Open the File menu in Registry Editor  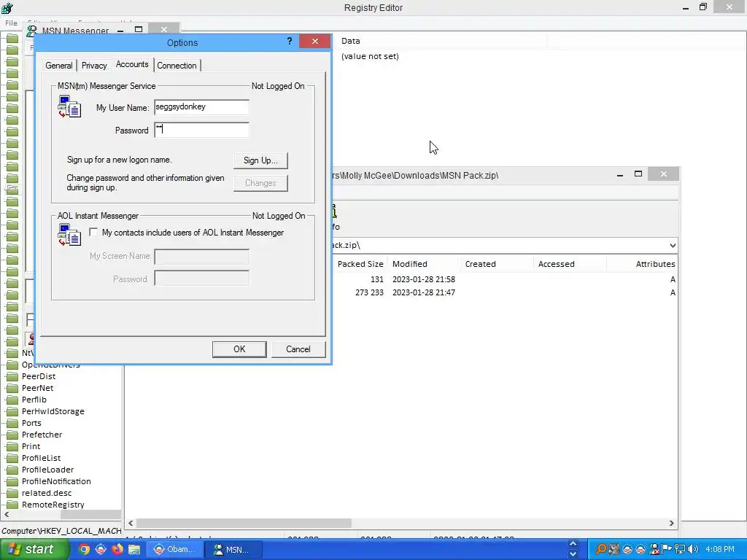11,23
